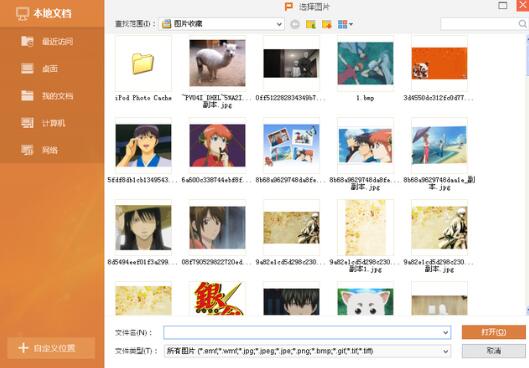The width and height of the screenshot is (529, 368).
Task: Select 网络 in the sidebar
Action: pos(39,150)
